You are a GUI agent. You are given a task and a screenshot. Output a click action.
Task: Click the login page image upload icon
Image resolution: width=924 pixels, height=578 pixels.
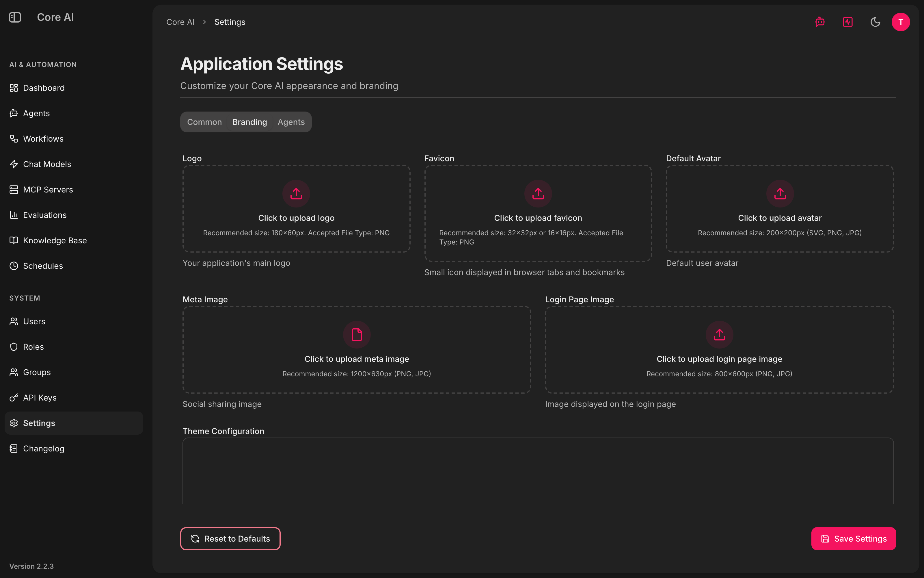click(719, 334)
